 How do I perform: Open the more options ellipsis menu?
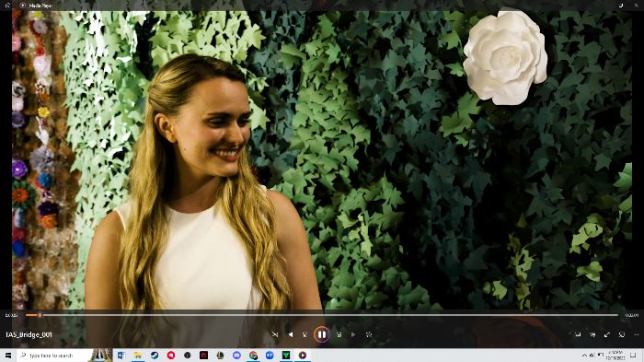point(637,335)
